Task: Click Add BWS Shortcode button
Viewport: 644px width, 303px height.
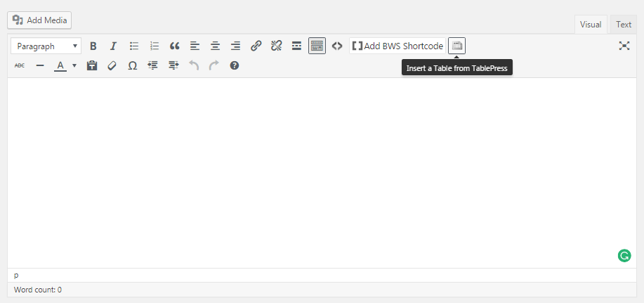Action: (x=397, y=46)
